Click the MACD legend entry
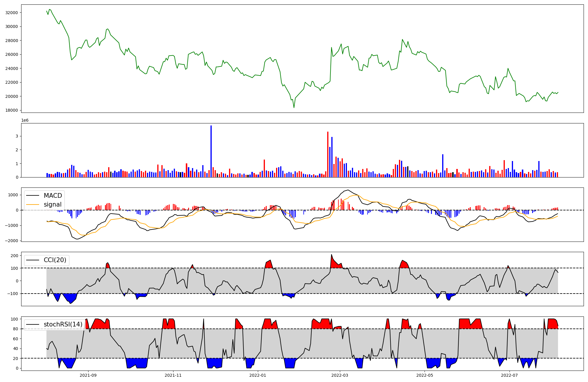Screen dimensions: 588x382 coord(53,196)
